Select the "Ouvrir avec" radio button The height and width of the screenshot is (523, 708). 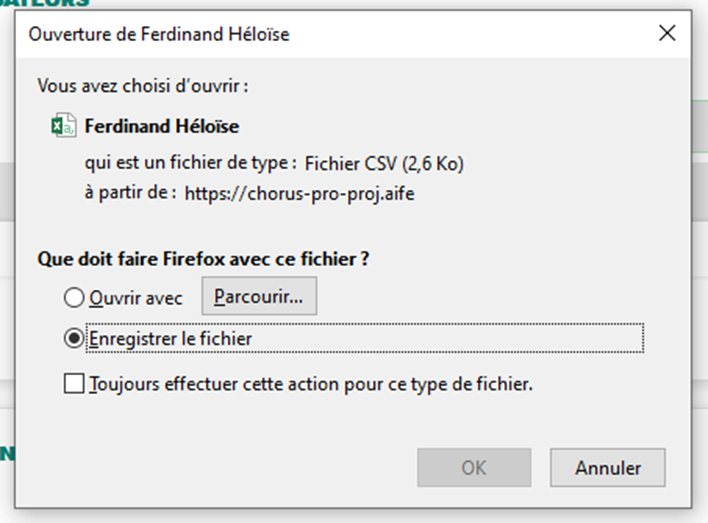coord(73,298)
